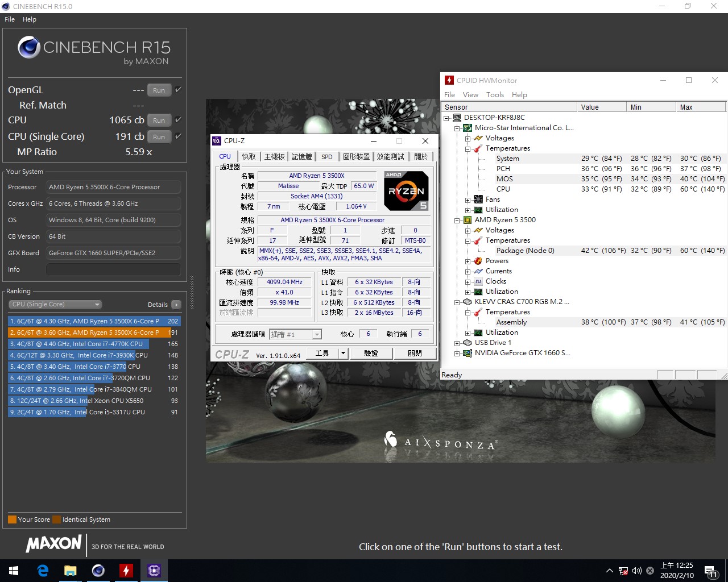The height and width of the screenshot is (582, 728).
Task: Toggle the CPU (Single Core) test checkbox
Action: 178,136
